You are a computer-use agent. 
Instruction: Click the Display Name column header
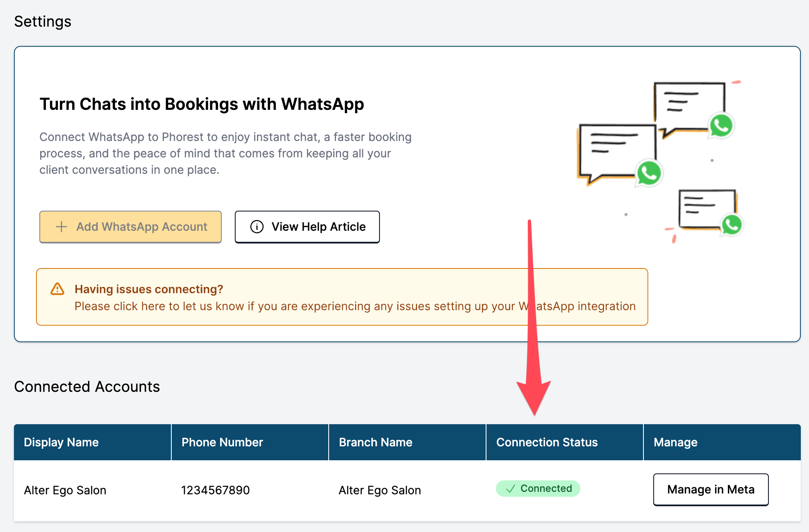[61, 442]
